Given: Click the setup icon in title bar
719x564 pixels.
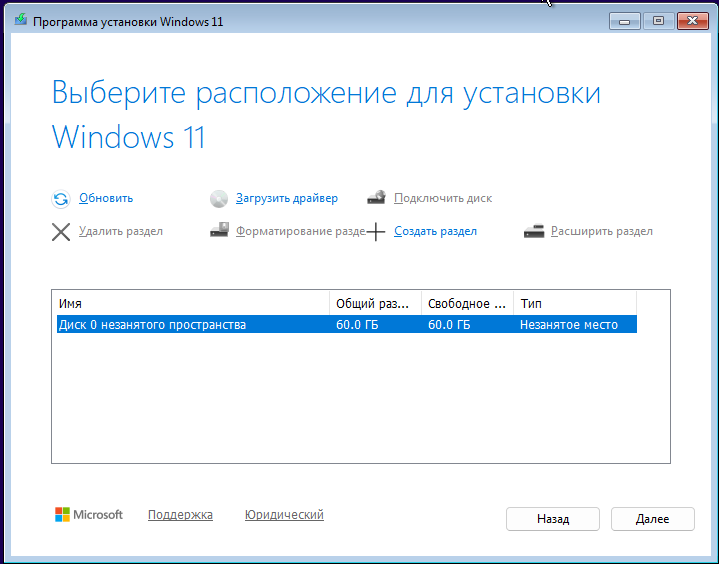Looking at the screenshot, I should (21, 20).
